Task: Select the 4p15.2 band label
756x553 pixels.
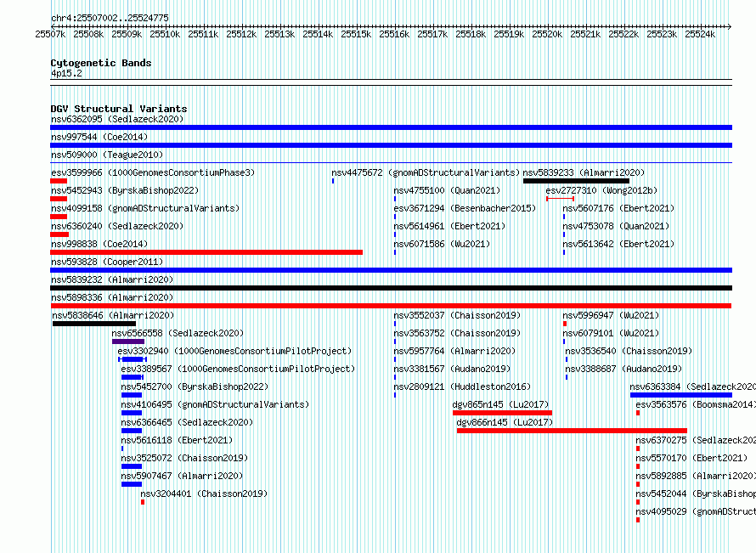Action: point(66,73)
